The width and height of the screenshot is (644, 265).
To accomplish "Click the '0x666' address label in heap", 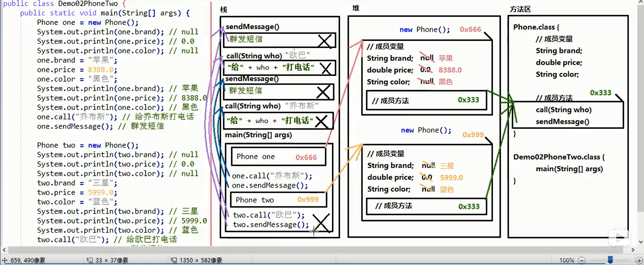I will click(x=470, y=30).
